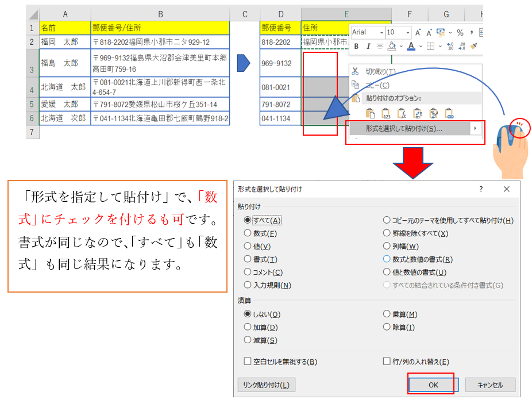
Task: Choose the Paste Formatting brush icon
Action: pos(433,114)
